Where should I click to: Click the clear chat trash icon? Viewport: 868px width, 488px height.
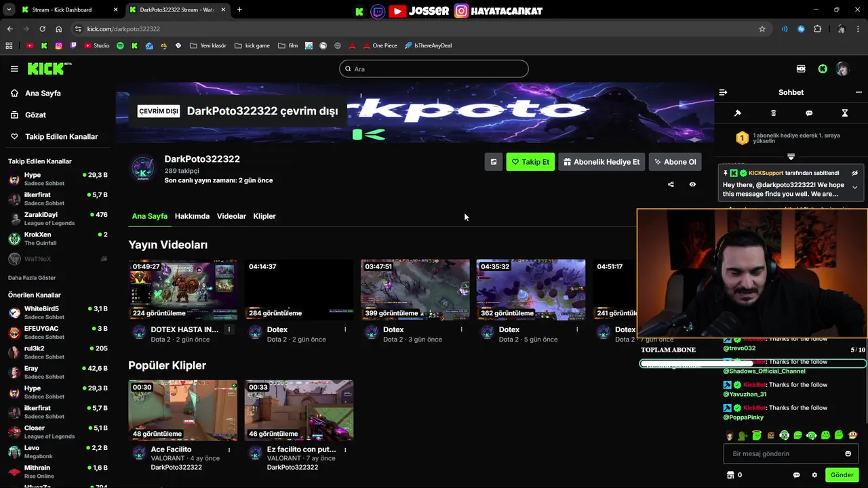(x=774, y=113)
